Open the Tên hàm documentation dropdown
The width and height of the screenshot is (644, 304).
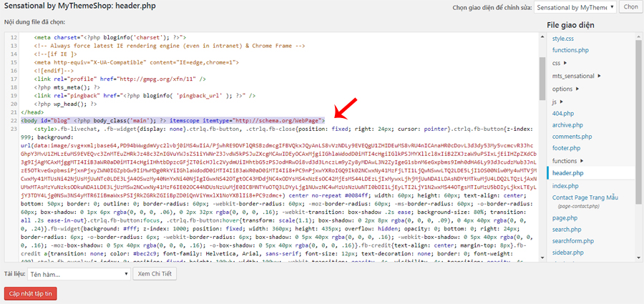point(79,273)
